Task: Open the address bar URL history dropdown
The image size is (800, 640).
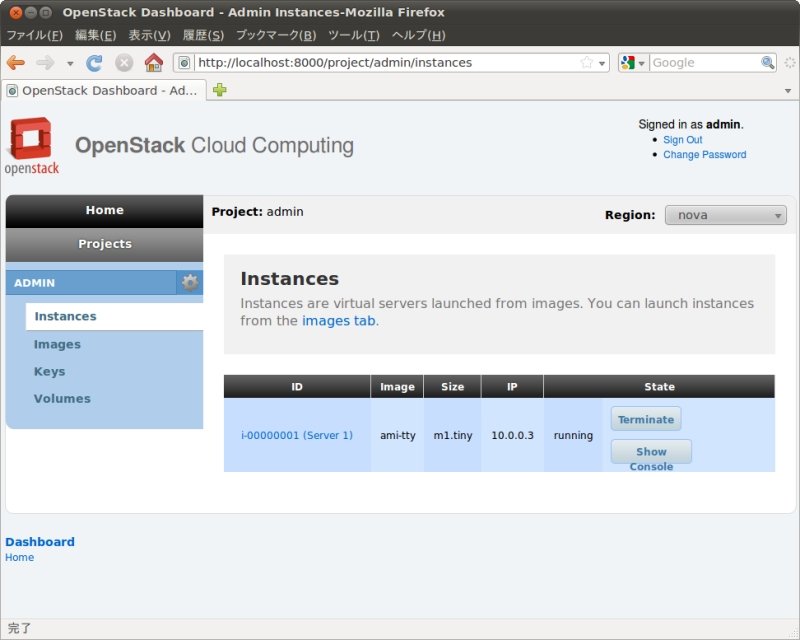Action: (602, 63)
